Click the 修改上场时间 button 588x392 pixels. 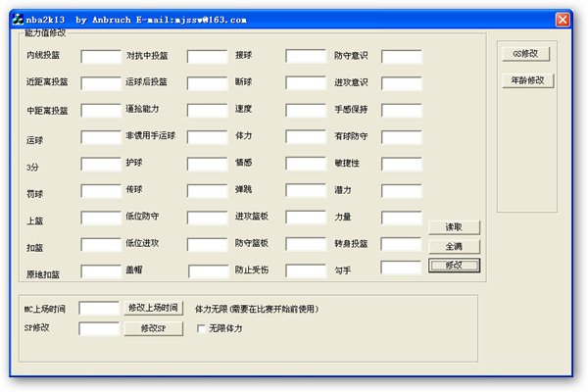click(x=154, y=308)
